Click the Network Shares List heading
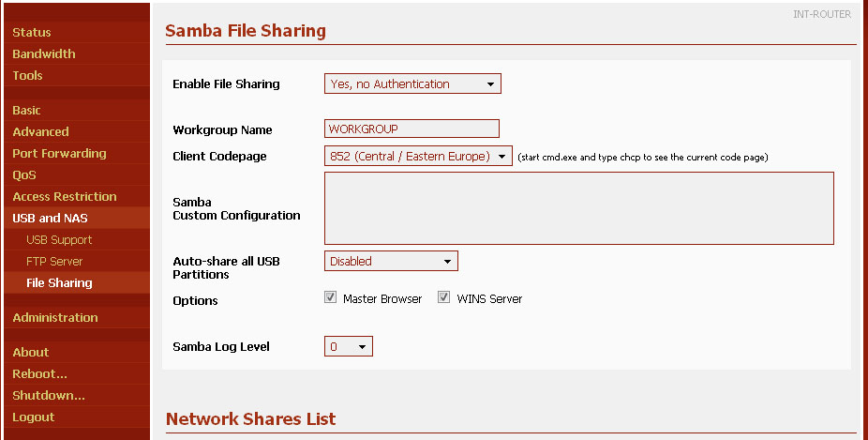868x440 pixels. [251, 418]
